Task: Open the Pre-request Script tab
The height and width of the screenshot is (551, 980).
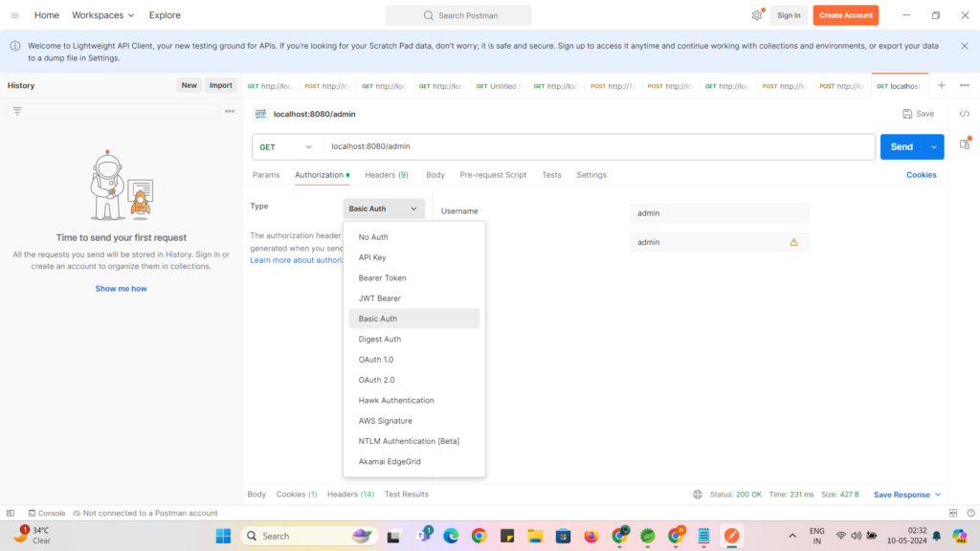Action: click(x=493, y=175)
